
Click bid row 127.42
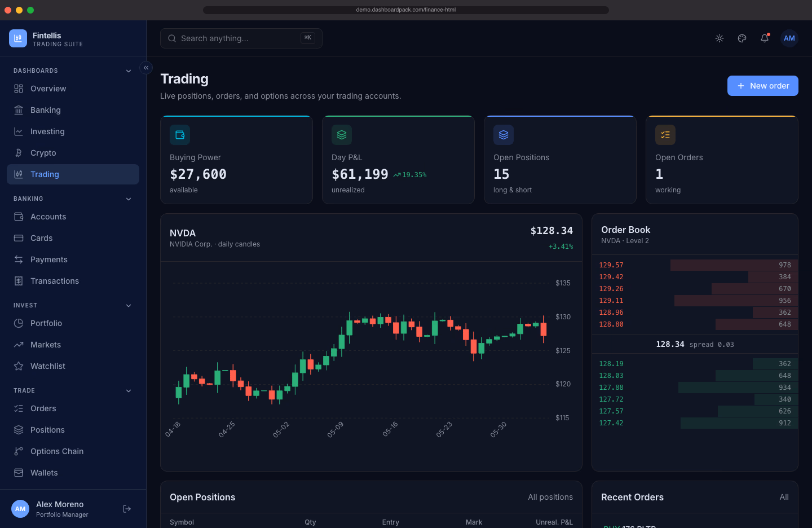tap(695, 423)
